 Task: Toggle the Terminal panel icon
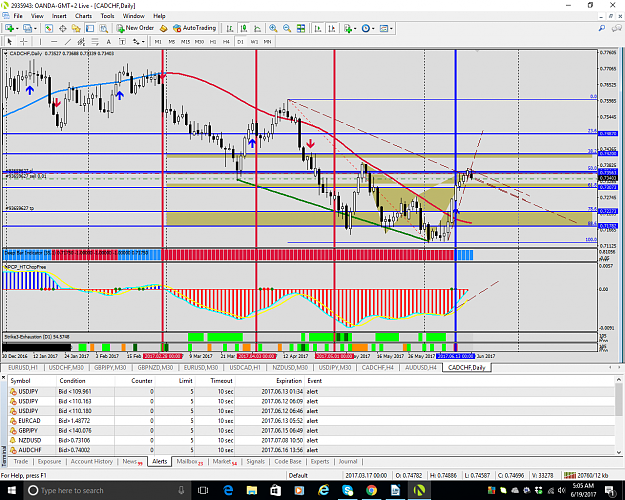pos(90,28)
